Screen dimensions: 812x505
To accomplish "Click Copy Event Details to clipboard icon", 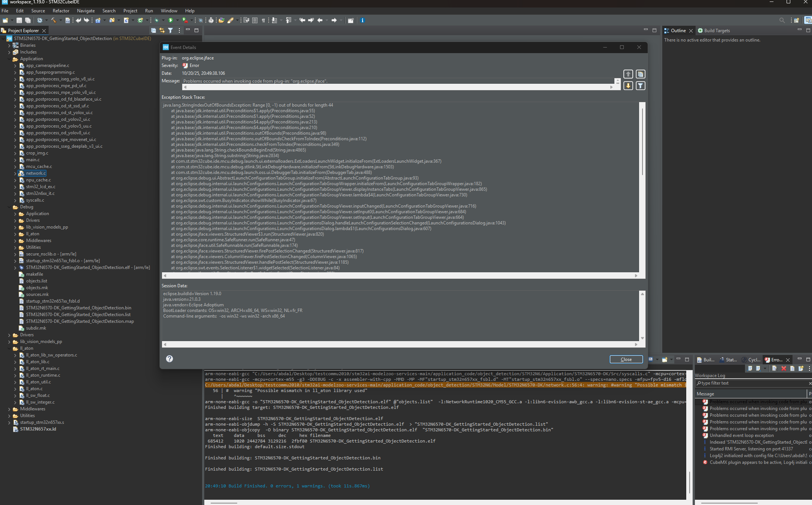I will coord(640,74).
